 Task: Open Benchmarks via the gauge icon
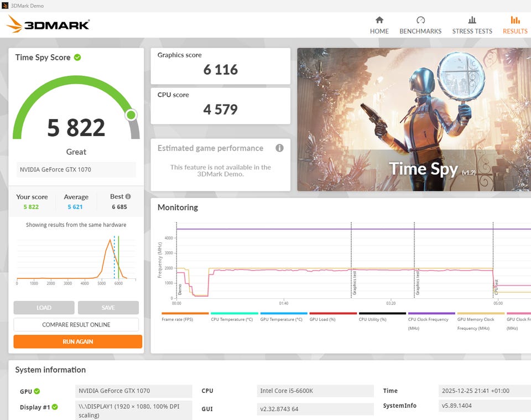(420, 20)
